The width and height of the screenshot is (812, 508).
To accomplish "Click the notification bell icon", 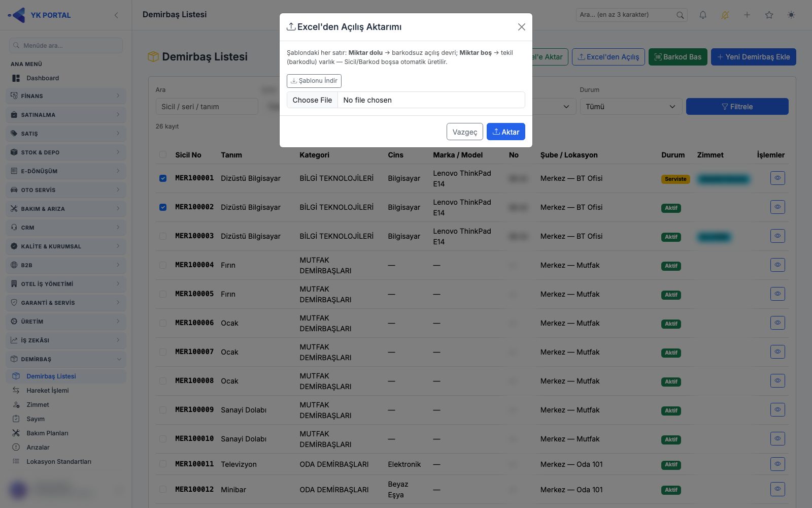I will click(x=703, y=15).
